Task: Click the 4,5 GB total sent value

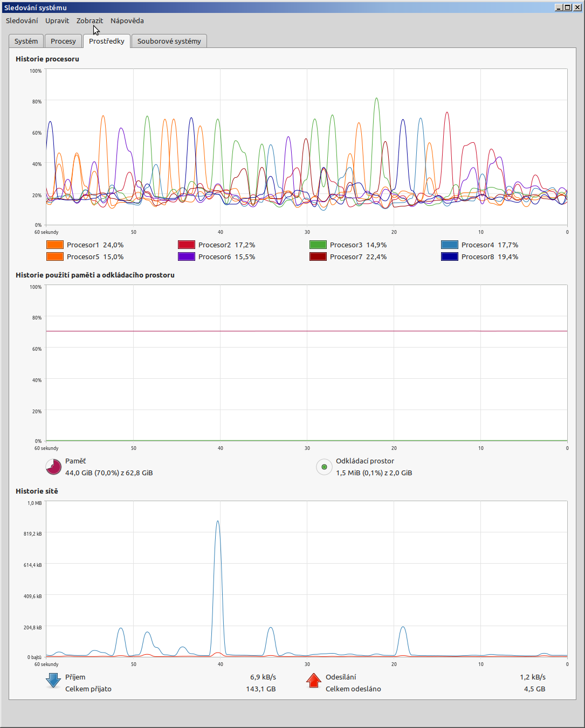Action: click(x=535, y=689)
